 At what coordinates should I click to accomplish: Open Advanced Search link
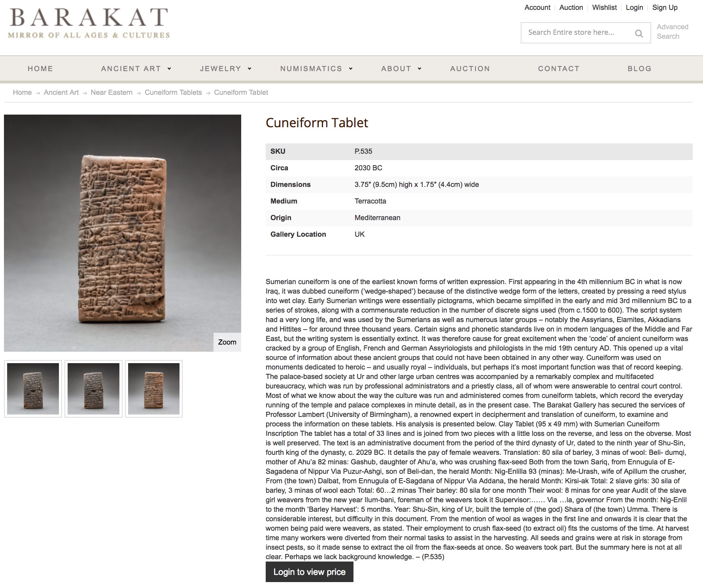pos(672,32)
